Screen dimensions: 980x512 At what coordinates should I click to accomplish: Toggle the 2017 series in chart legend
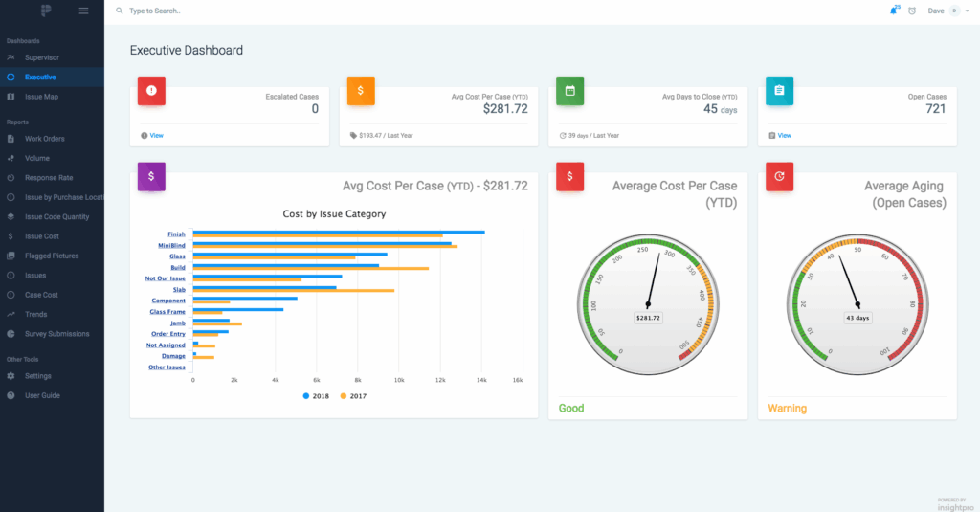(354, 395)
